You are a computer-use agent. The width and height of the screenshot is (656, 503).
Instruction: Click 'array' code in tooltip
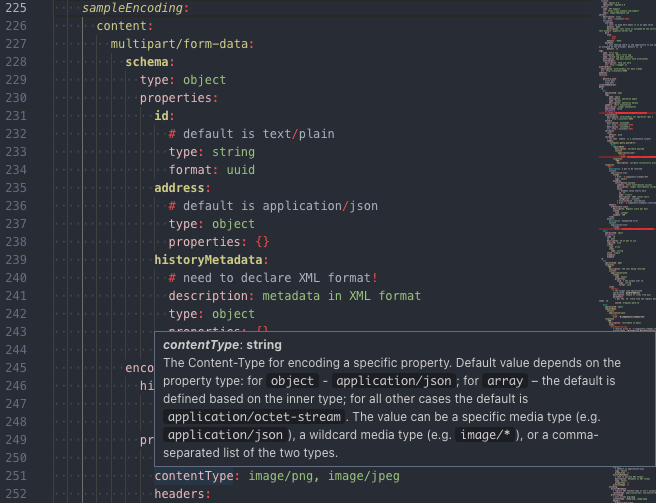tap(505, 381)
